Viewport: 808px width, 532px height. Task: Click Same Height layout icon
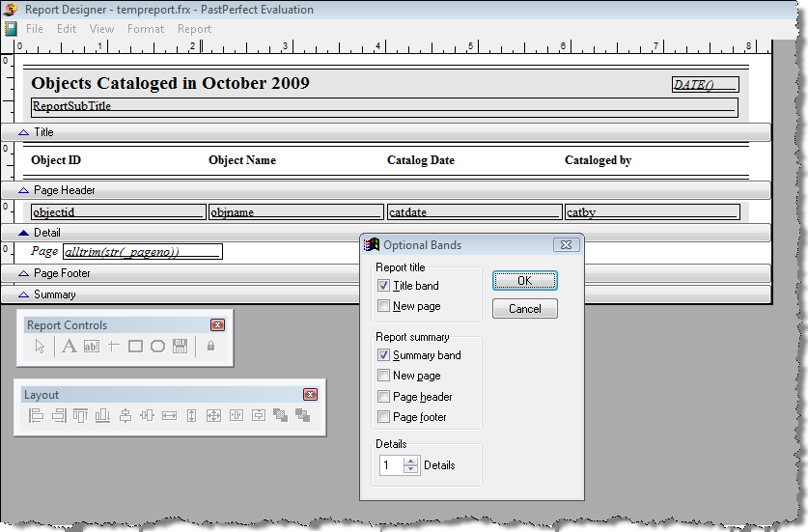pos(192,415)
